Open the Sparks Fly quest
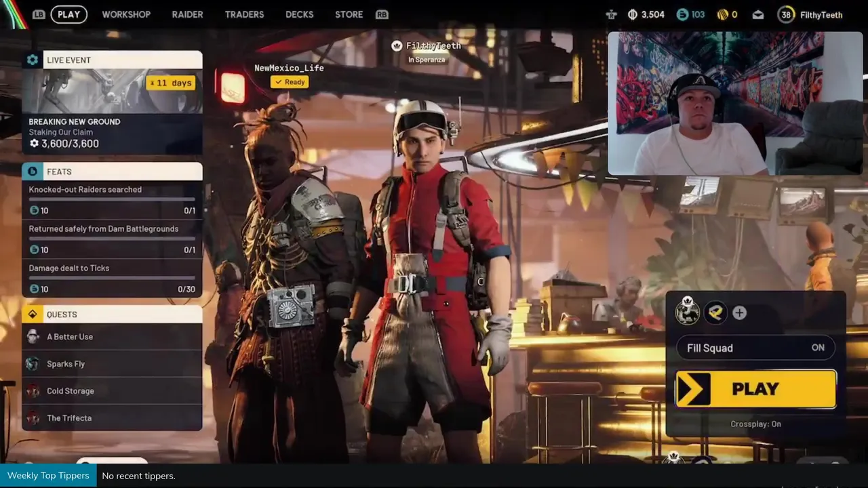This screenshot has height=488, width=868. pyautogui.click(x=112, y=364)
